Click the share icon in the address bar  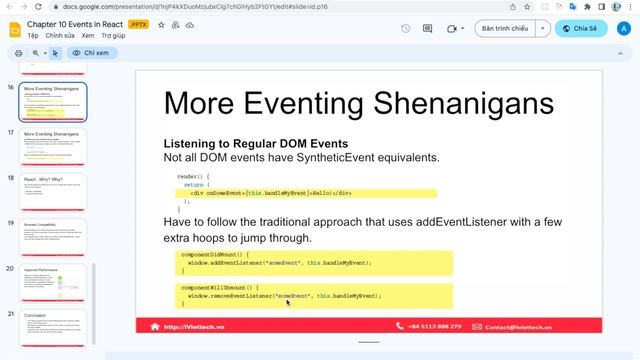[x=513, y=7]
